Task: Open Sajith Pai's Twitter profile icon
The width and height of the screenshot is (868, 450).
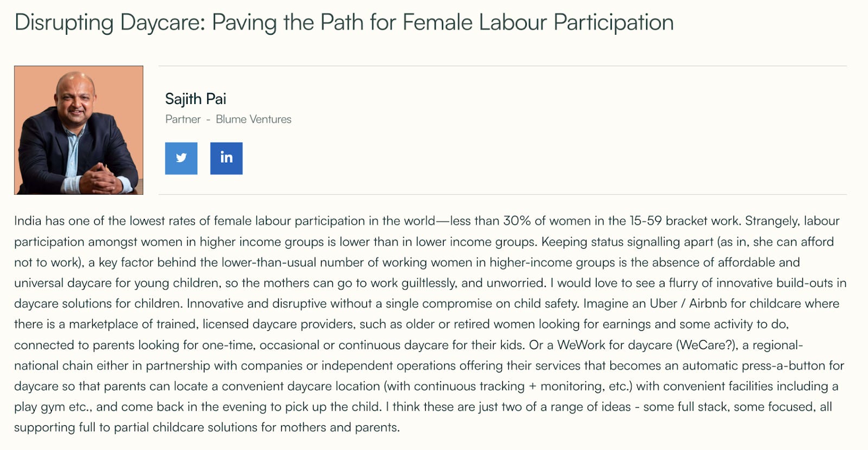Action: tap(181, 158)
